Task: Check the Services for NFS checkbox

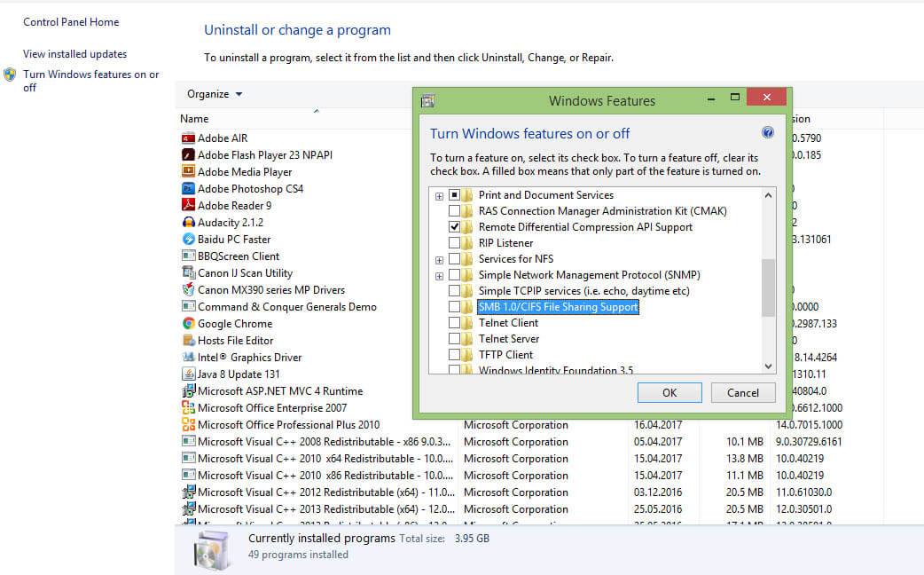Action: coord(454,258)
